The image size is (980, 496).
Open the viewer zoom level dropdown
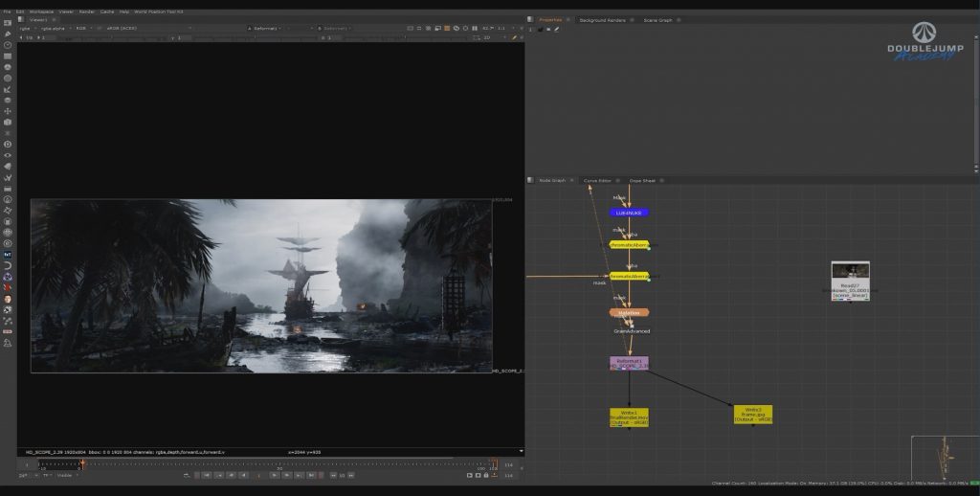(x=489, y=28)
